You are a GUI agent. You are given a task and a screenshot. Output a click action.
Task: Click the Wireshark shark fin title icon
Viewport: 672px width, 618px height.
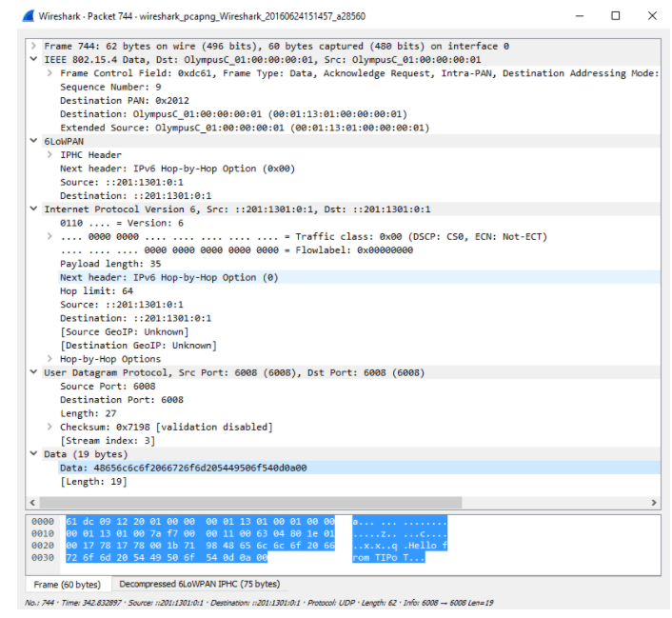pos(29,16)
